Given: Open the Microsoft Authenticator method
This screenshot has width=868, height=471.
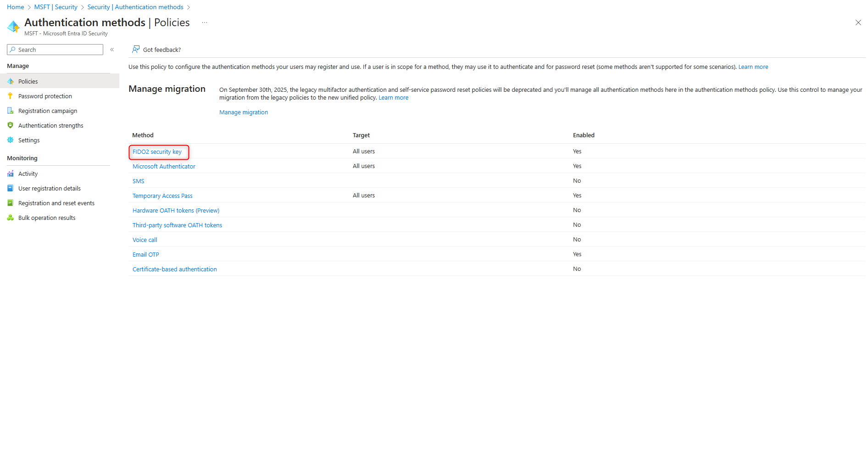Looking at the screenshot, I should point(163,166).
